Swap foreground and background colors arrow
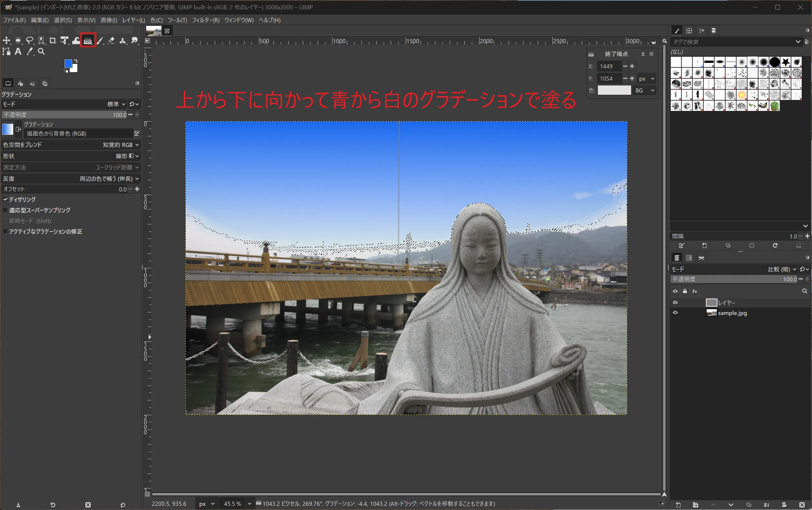Viewport: 812px width, 510px height. [x=76, y=61]
